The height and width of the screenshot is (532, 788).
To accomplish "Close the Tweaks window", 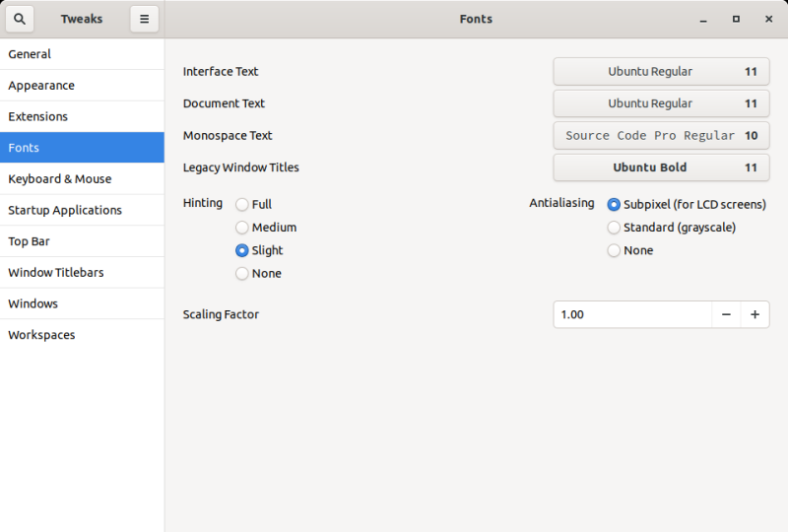I will (768, 19).
